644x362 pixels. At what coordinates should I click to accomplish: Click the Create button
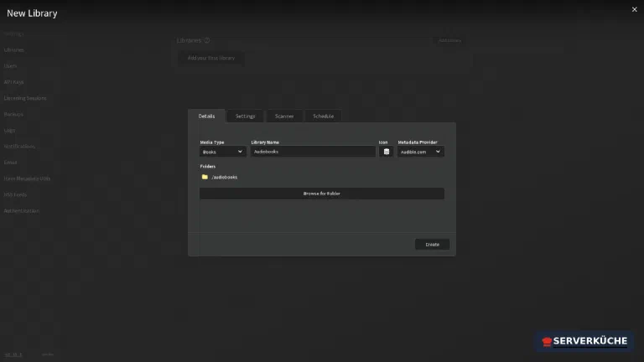[x=432, y=244]
